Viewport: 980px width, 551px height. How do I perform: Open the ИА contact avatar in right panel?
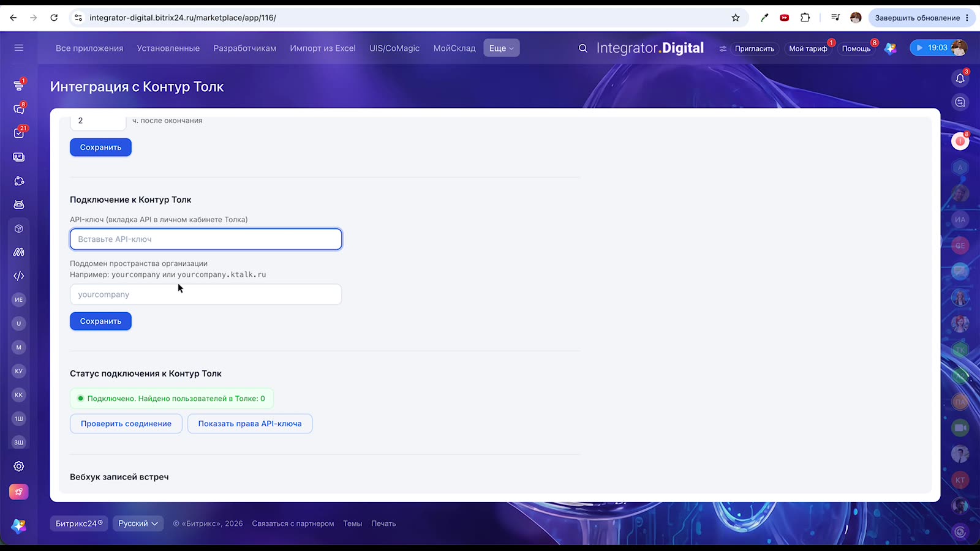(960, 219)
